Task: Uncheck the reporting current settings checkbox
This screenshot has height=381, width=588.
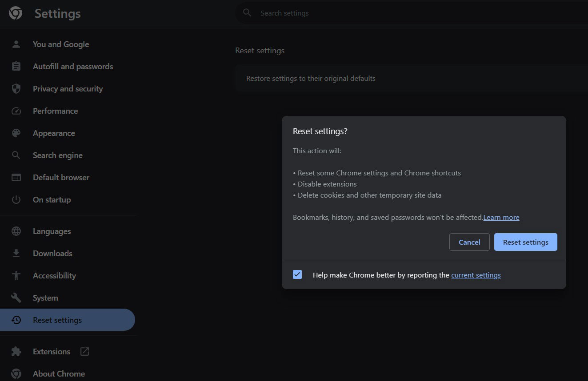Action: pyautogui.click(x=297, y=274)
